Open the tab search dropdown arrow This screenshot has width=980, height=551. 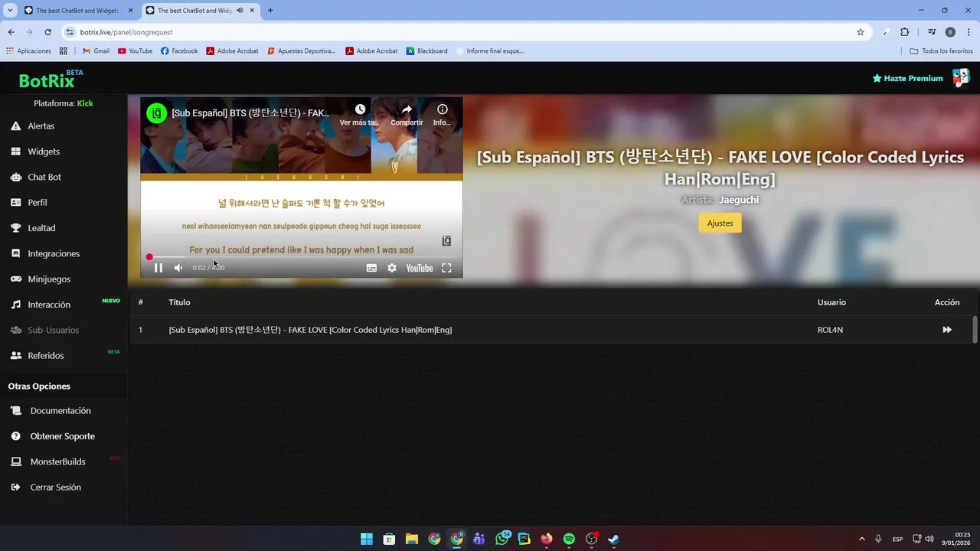point(10,10)
